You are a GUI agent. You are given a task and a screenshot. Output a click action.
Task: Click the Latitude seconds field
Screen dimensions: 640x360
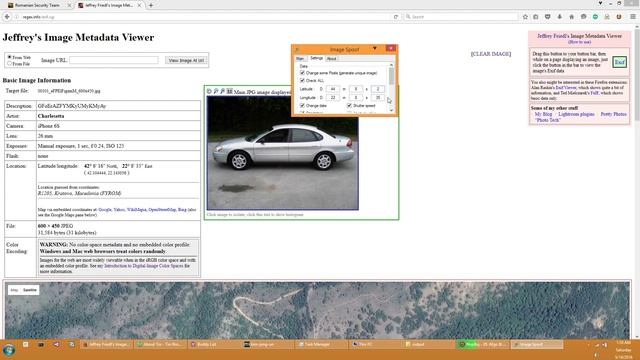click(x=378, y=89)
